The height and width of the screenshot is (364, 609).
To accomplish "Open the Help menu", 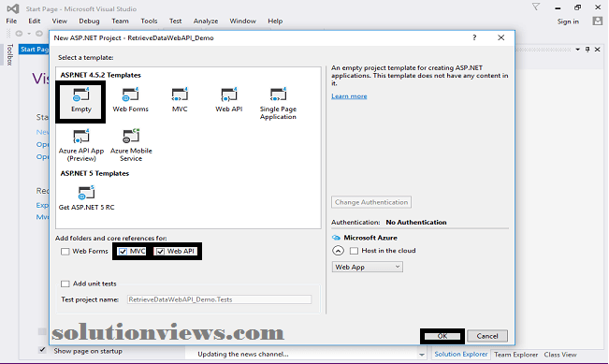I will click(275, 21).
